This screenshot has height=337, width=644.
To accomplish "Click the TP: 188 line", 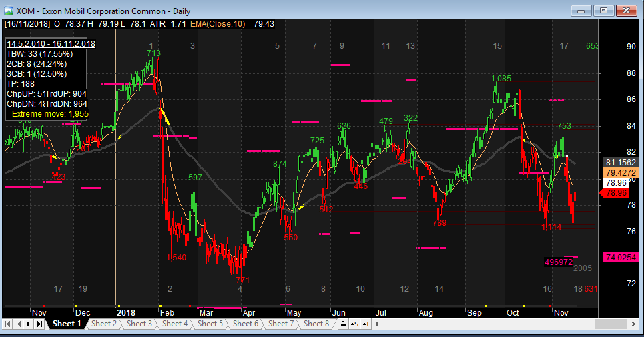I will [21, 84].
